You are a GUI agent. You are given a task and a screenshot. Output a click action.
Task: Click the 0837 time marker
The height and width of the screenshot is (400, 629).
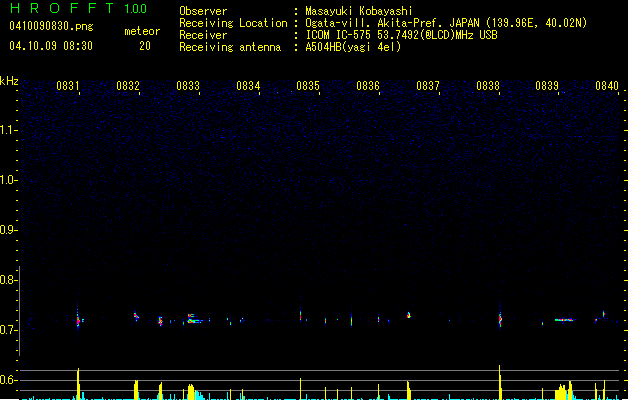point(428,86)
